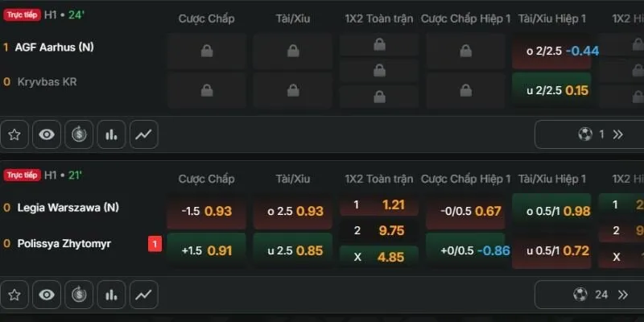Open line chart trend for Legia Warszawa match
Screen dimensions: 644x322
[143, 295]
